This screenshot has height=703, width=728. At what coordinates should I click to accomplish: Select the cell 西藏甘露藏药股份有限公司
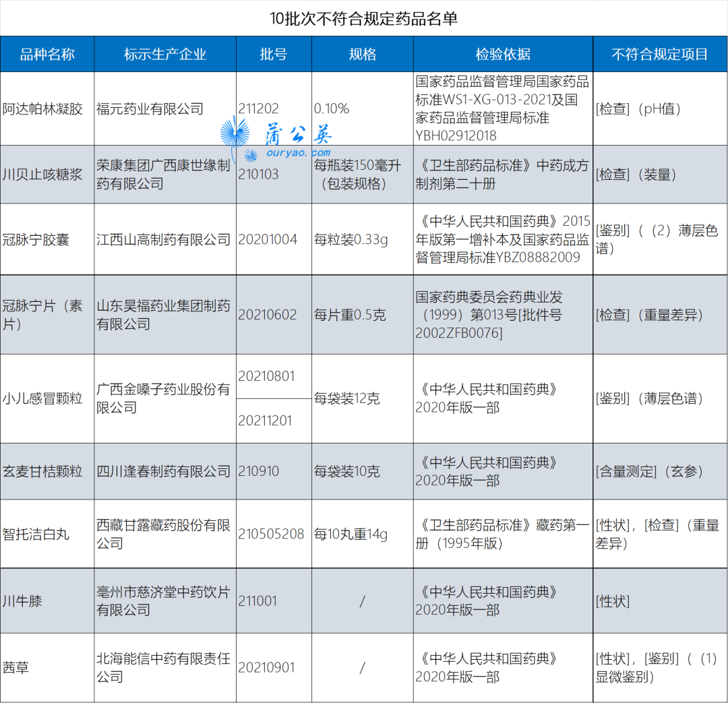pyautogui.click(x=165, y=534)
